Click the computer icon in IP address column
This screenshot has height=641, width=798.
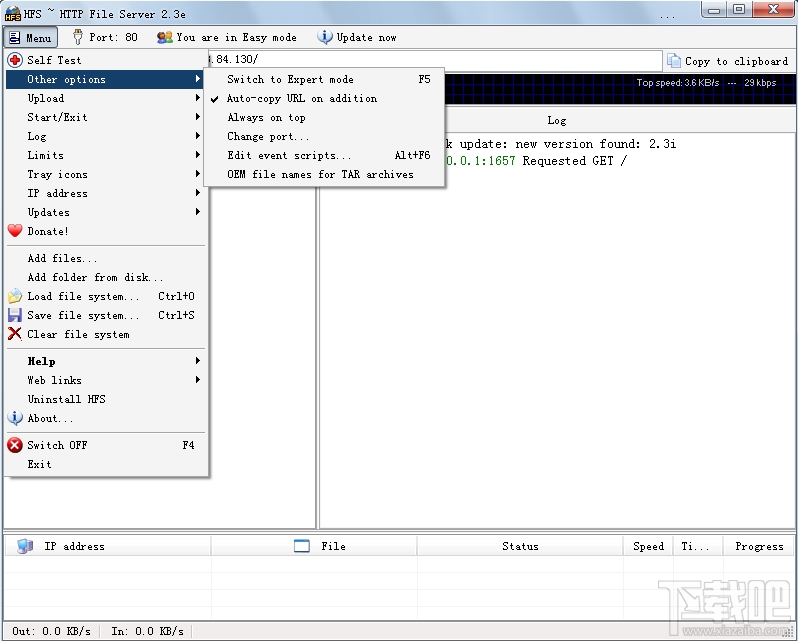[24, 546]
